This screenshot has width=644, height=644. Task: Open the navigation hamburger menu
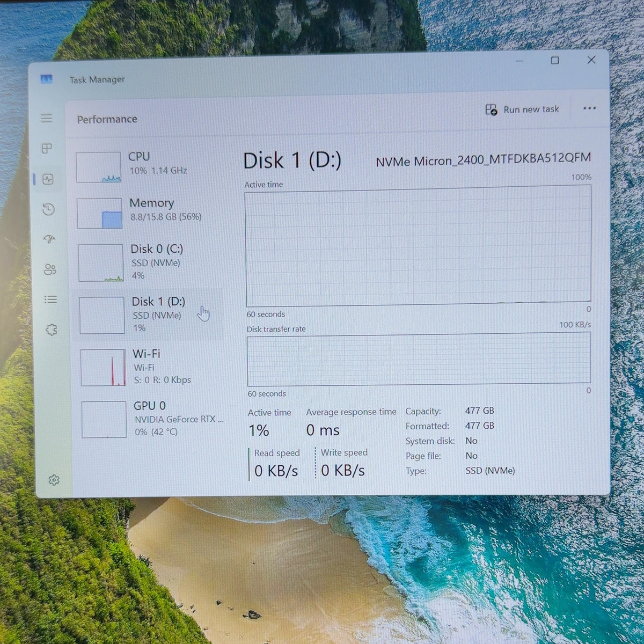47,118
